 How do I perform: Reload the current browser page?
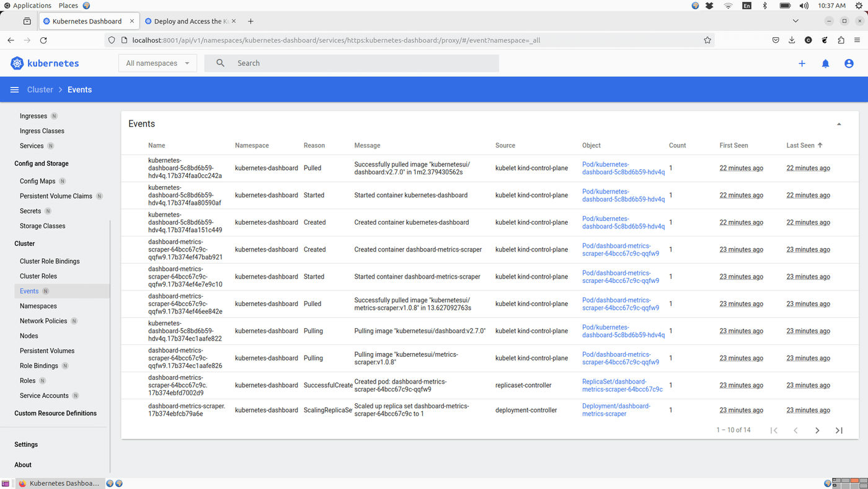click(43, 40)
